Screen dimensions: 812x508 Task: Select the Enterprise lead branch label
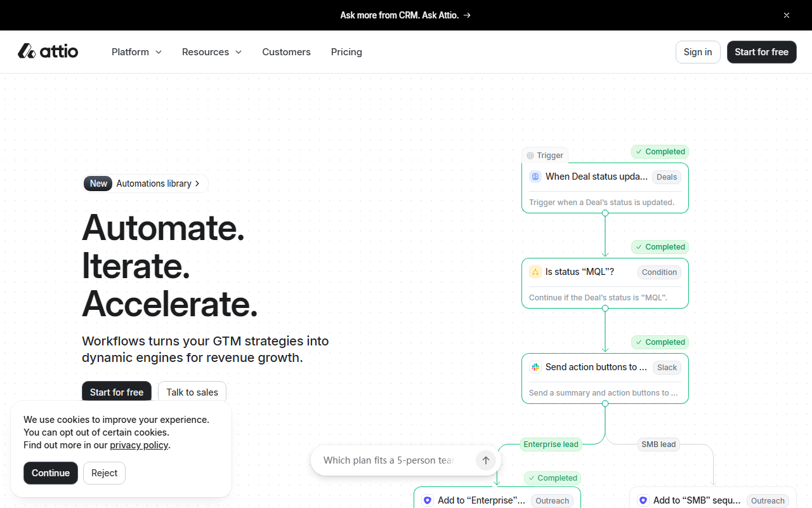tap(551, 444)
